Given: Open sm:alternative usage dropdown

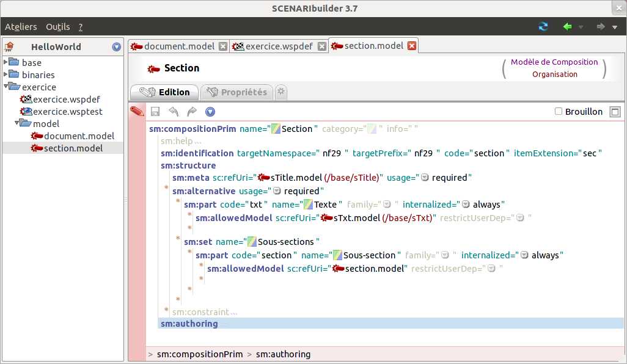Looking at the screenshot, I should coord(277,191).
